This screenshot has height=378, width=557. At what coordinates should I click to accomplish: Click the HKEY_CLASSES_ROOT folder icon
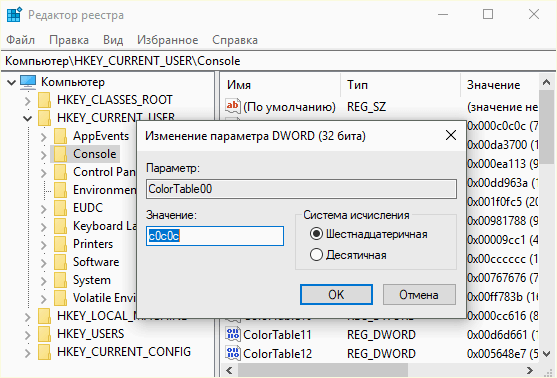[x=45, y=100]
